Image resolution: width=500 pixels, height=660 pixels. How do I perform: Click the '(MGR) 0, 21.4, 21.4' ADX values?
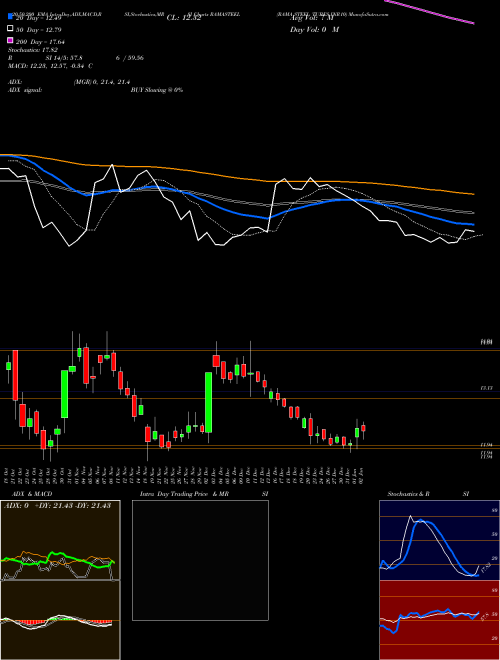101,82
